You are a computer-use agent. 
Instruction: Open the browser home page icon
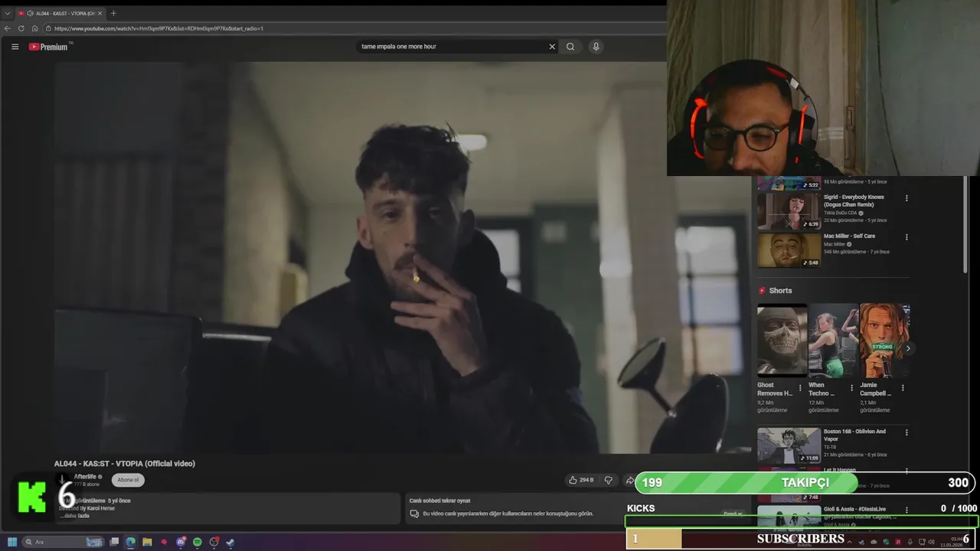click(34, 28)
